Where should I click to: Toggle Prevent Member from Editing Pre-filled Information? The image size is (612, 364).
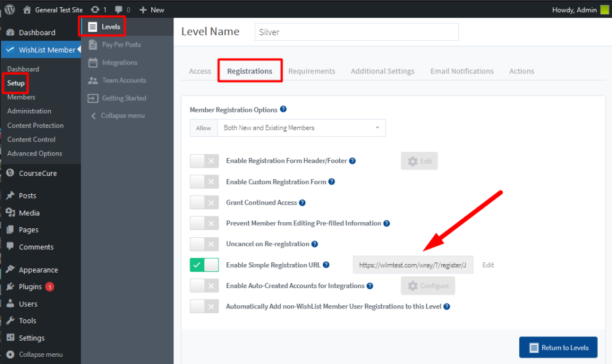pyautogui.click(x=204, y=223)
